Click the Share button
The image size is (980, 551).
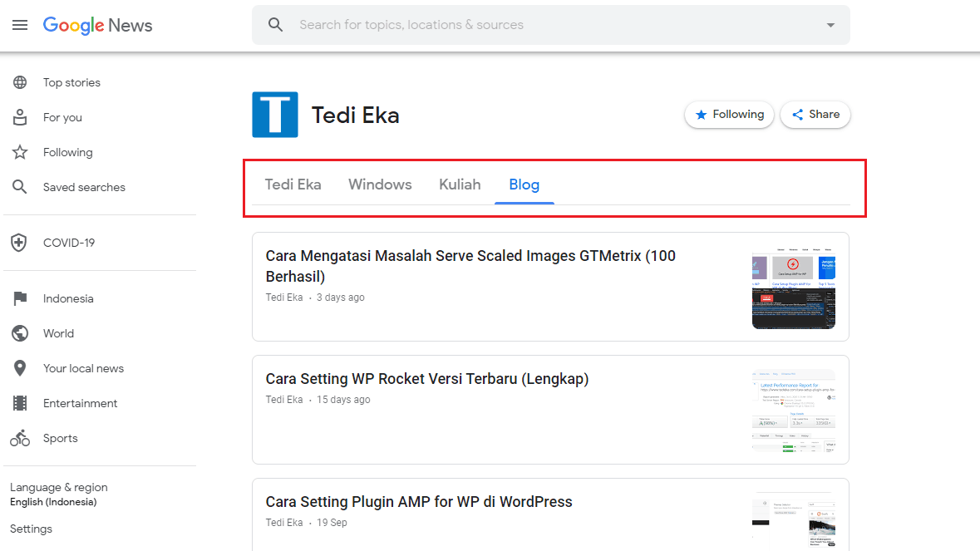click(x=815, y=115)
